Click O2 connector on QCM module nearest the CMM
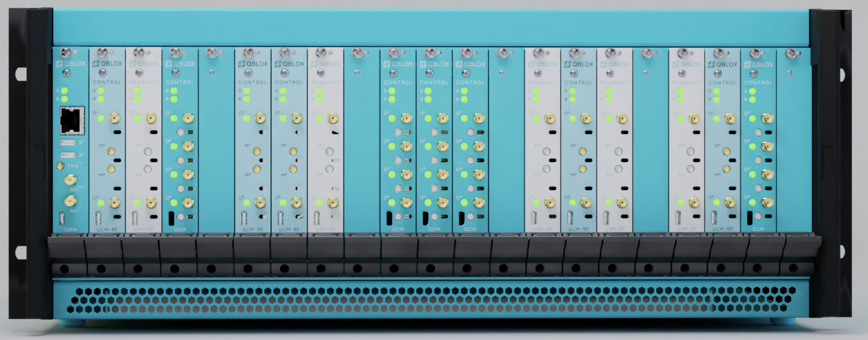Screen dimensions: 868x340 (188, 146)
